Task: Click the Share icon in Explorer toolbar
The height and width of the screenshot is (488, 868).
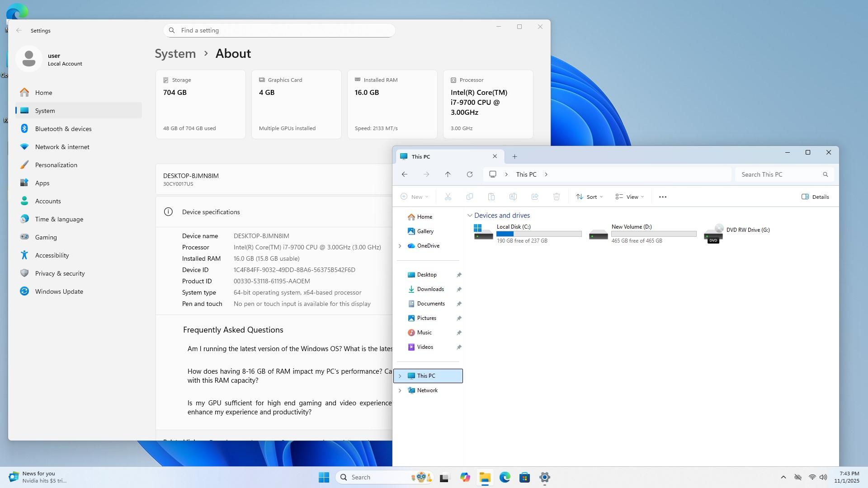Action: click(x=535, y=197)
